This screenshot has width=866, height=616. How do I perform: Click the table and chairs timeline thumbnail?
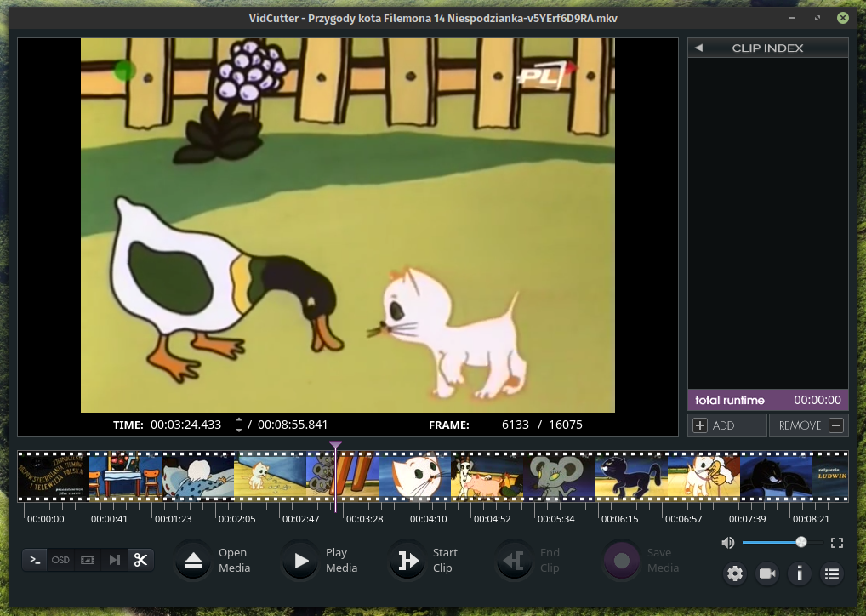(x=126, y=476)
